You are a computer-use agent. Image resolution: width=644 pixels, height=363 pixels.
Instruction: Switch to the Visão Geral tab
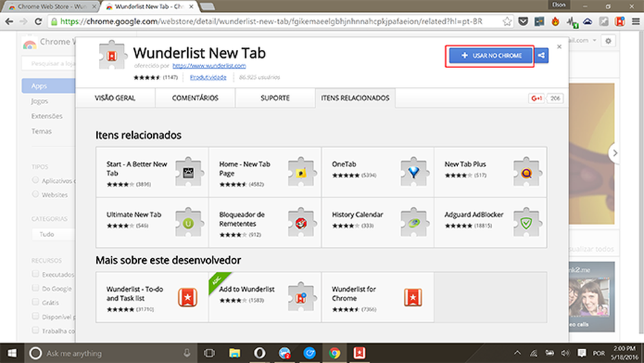point(115,98)
